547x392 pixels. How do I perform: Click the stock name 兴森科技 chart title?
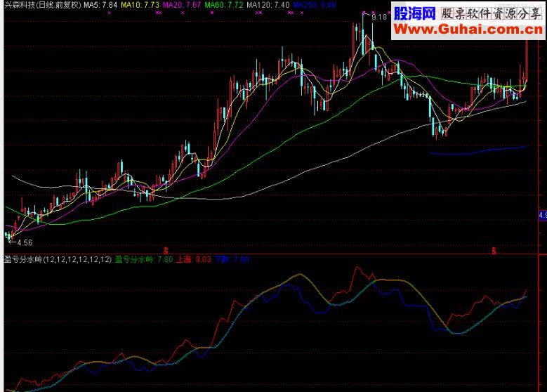(x=44, y=5)
